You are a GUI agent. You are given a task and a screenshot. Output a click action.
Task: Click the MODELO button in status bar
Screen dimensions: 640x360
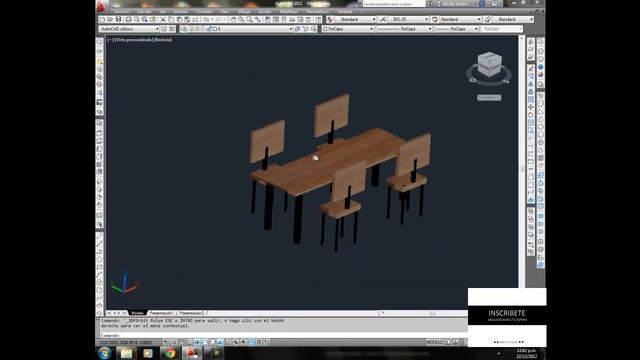[x=434, y=342]
